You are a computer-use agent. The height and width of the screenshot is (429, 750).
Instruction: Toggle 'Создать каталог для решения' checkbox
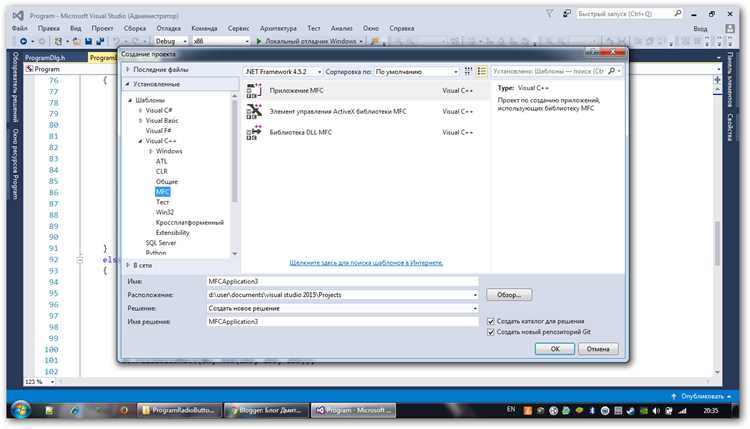coord(490,321)
